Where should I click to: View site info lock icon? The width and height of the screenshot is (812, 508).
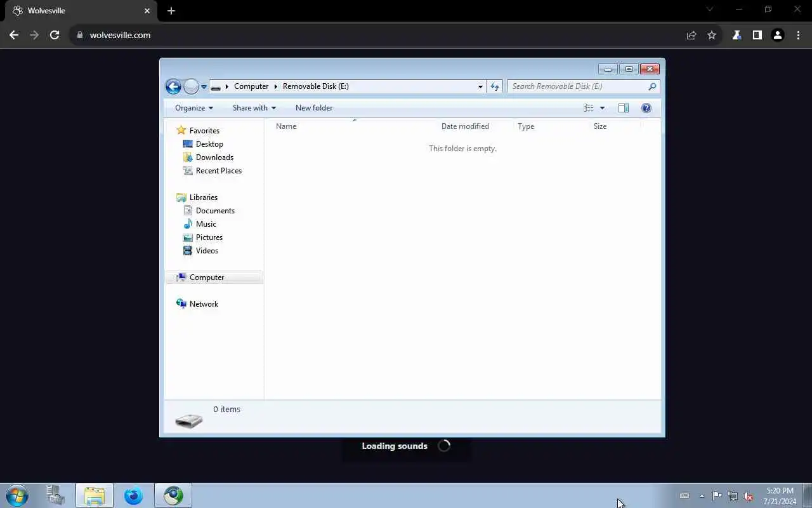point(80,36)
